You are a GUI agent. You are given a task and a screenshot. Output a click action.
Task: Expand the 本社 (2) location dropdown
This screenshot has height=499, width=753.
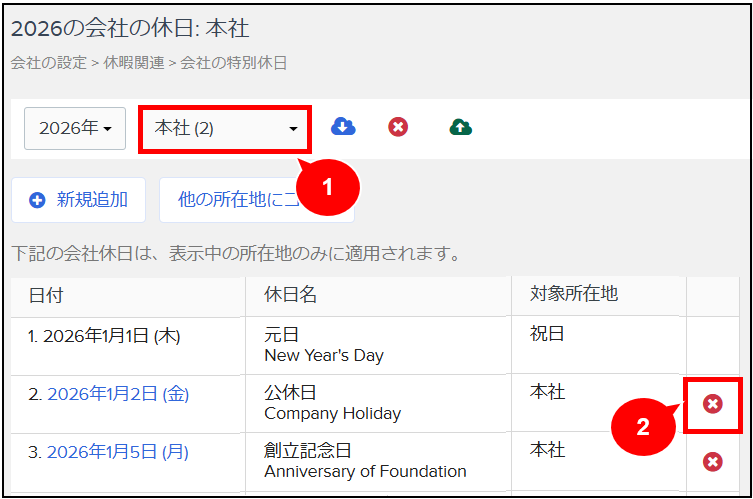pos(225,129)
